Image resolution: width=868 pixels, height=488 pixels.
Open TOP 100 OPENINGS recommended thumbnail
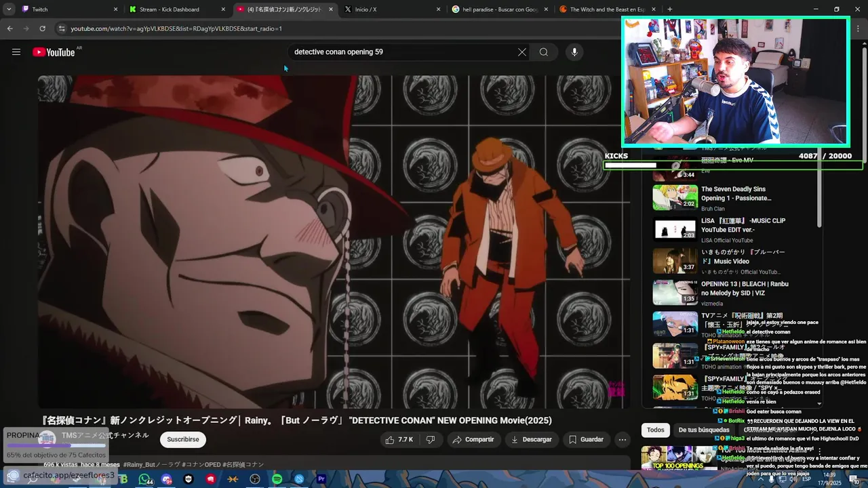(679, 458)
